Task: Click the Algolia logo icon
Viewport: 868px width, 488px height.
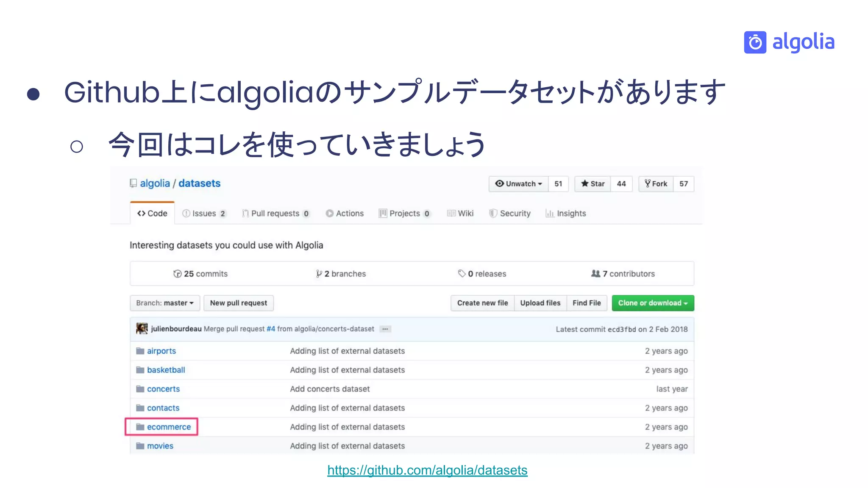Action: 755,42
